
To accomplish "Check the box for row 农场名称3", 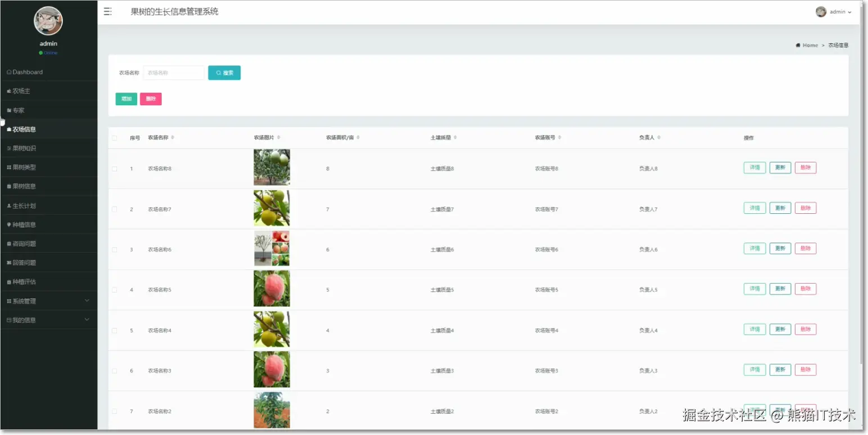I will click(115, 371).
